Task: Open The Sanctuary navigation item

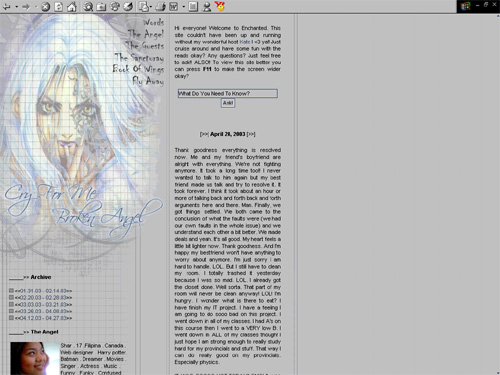Action: coord(139,57)
